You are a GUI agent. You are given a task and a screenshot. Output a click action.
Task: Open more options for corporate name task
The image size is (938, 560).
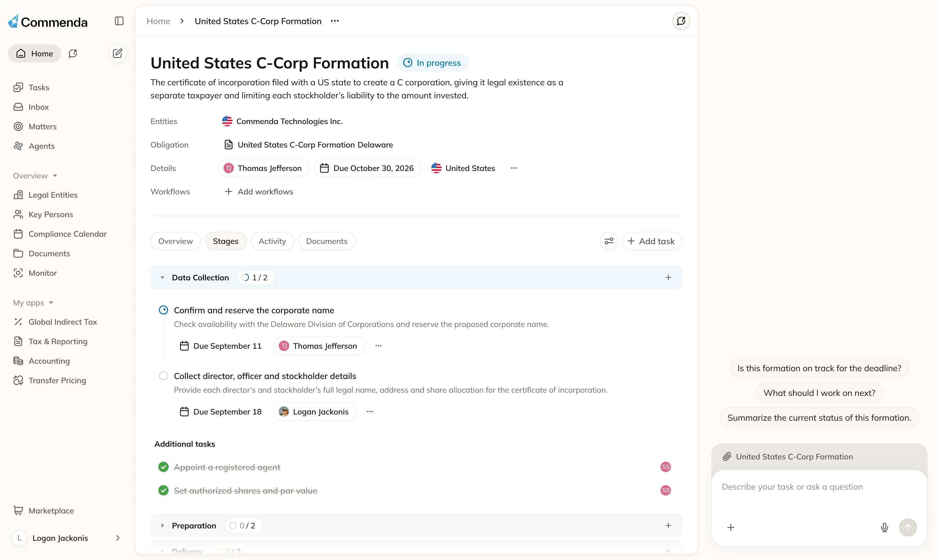(378, 346)
